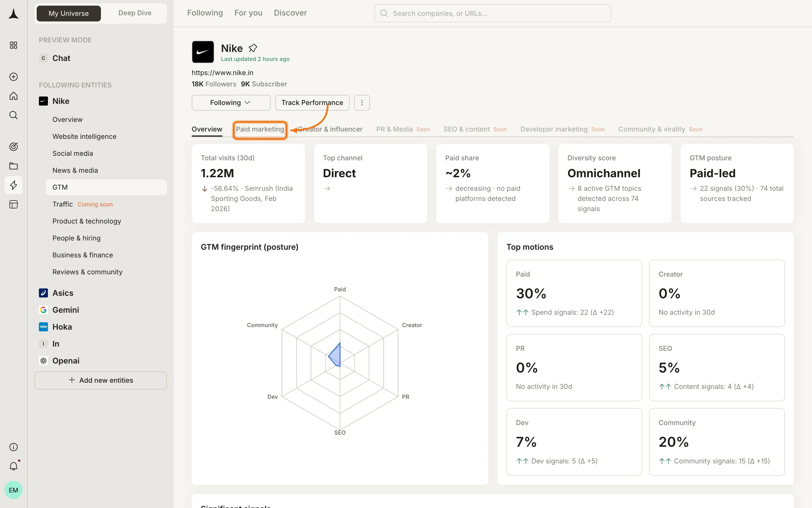This screenshot has width=812, height=508.
Task: Open the Community 20% motion card
Action: pyautogui.click(x=717, y=442)
